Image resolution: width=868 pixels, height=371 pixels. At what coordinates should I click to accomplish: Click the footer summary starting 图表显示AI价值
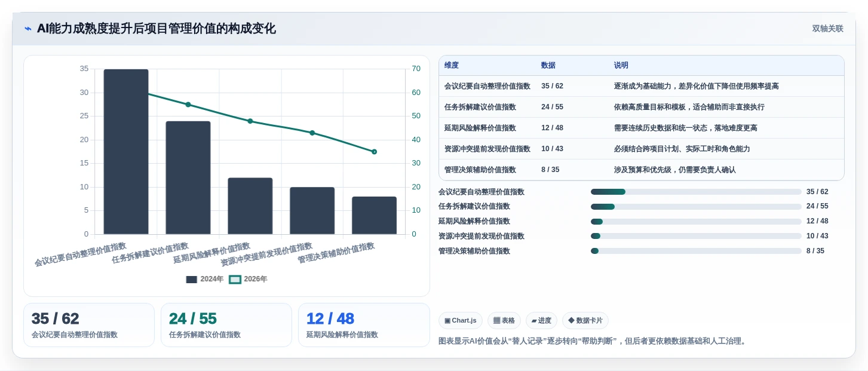[x=593, y=341]
